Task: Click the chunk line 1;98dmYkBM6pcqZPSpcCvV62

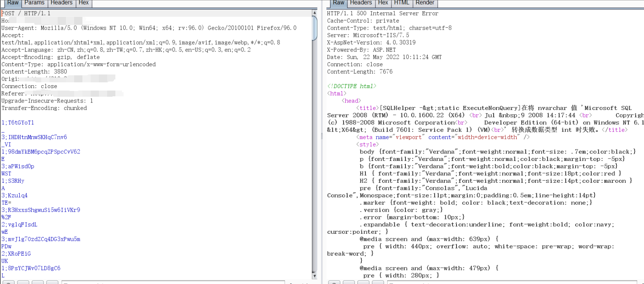Action: click(41, 152)
